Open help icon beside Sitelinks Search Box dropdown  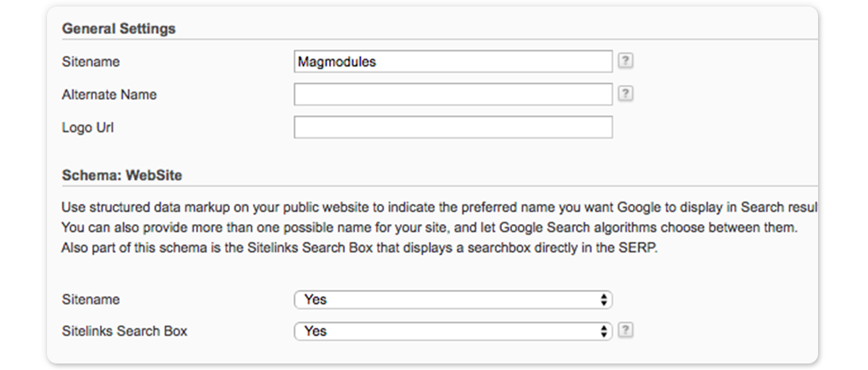(x=626, y=330)
